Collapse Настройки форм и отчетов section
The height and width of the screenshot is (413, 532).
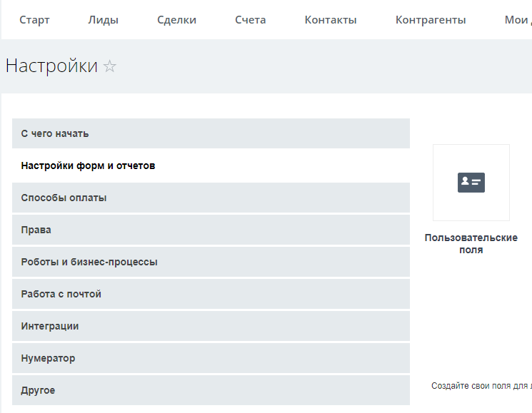[x=211, y=165]
